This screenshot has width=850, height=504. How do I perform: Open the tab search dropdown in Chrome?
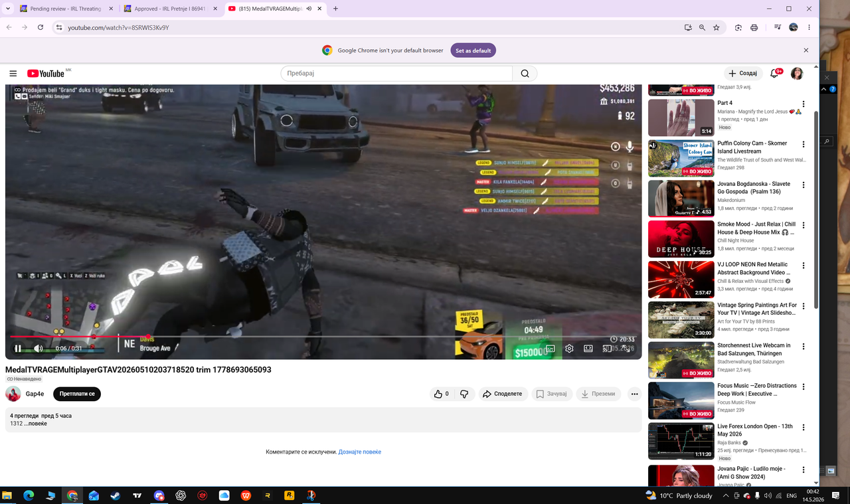[8, 9]
